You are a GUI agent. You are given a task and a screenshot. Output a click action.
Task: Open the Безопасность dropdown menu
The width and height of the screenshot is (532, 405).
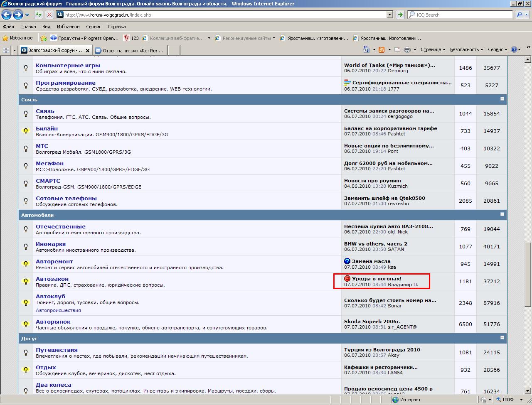[466, 49]
